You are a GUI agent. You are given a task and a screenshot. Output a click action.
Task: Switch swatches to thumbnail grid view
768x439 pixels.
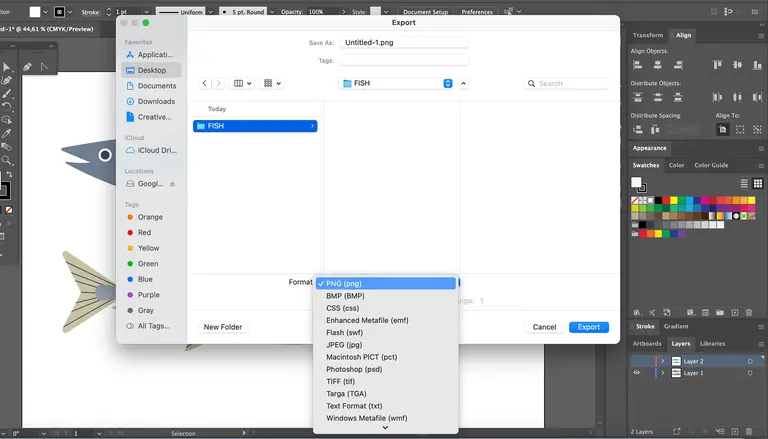(x=758, y=183)
